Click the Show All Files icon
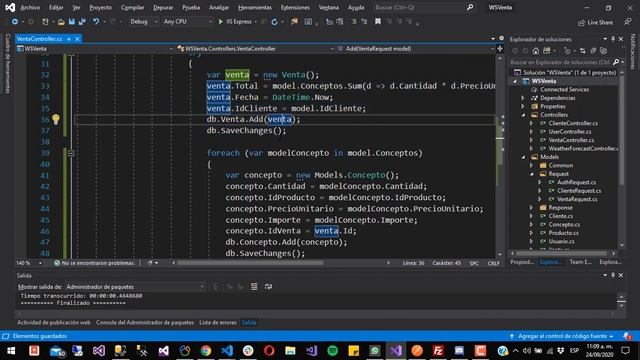The width and height of the screenshot is (640, 360). click(604, 51)
